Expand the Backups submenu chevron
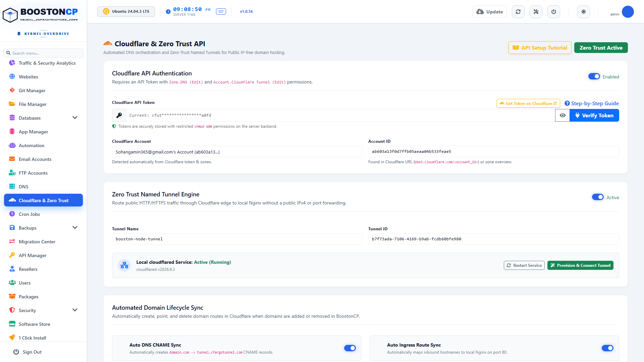This screenshot has height=362, width=644. (x=75, y=228)
